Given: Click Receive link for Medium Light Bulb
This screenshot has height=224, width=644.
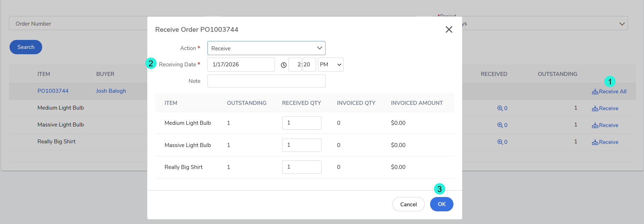Looking at the screenshot, I should click(605, 108).
